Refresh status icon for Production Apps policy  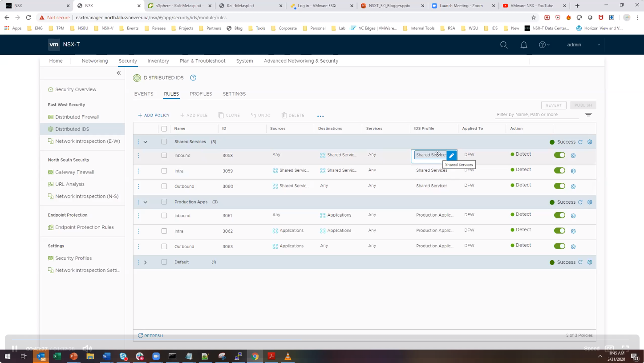point(580,202)
